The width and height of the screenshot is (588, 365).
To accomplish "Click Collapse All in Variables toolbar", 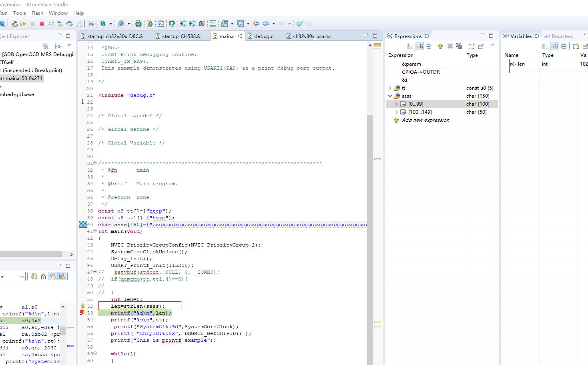I will coord(564,46).
